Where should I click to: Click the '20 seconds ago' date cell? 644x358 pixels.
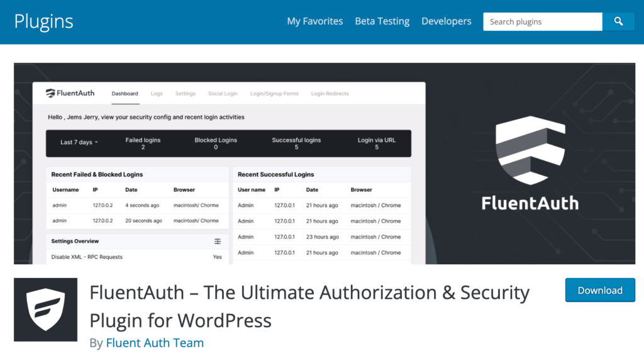[x=144, y=221]
